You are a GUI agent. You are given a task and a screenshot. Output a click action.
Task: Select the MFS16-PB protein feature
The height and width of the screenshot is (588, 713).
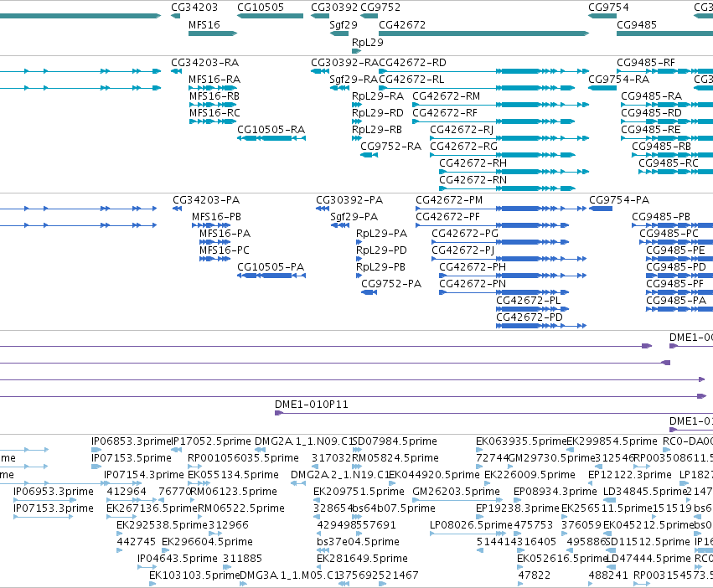(x=216, y=217)
